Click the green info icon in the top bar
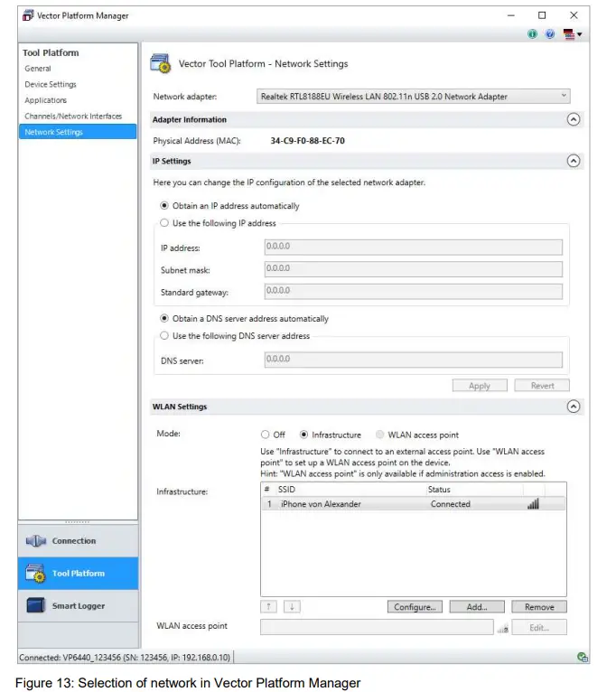 point(533,34)
